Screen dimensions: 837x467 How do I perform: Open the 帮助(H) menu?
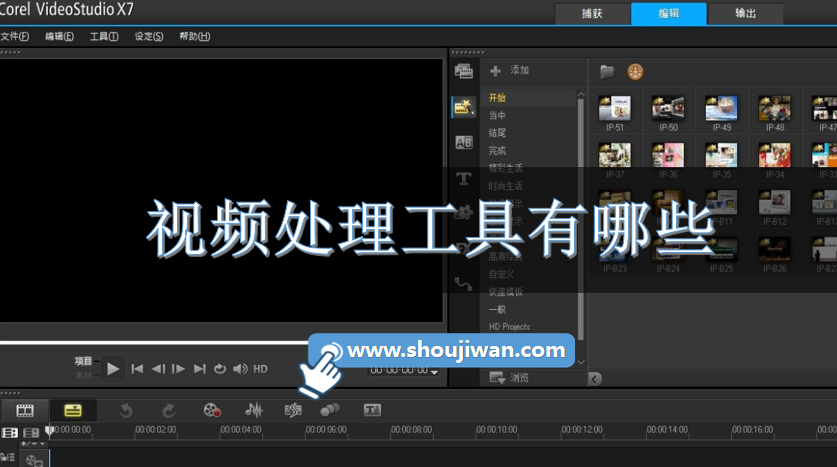[194, 36]
